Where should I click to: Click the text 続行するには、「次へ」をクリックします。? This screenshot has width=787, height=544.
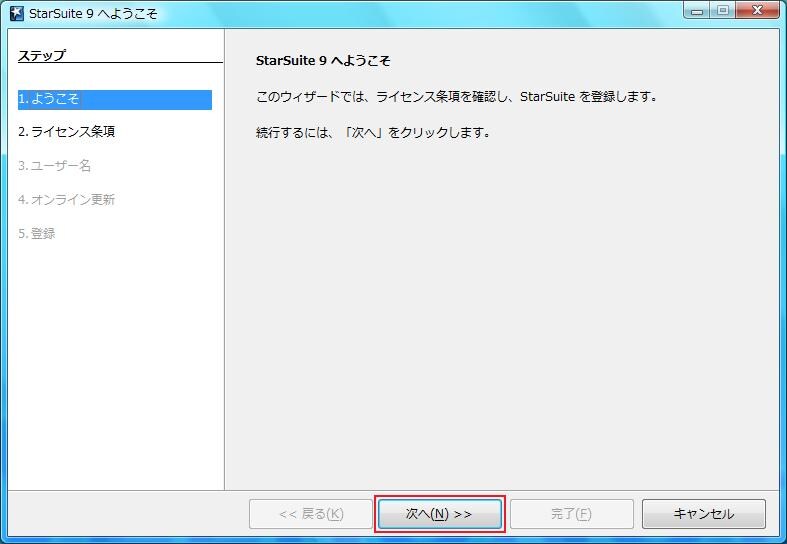[373, 133]
